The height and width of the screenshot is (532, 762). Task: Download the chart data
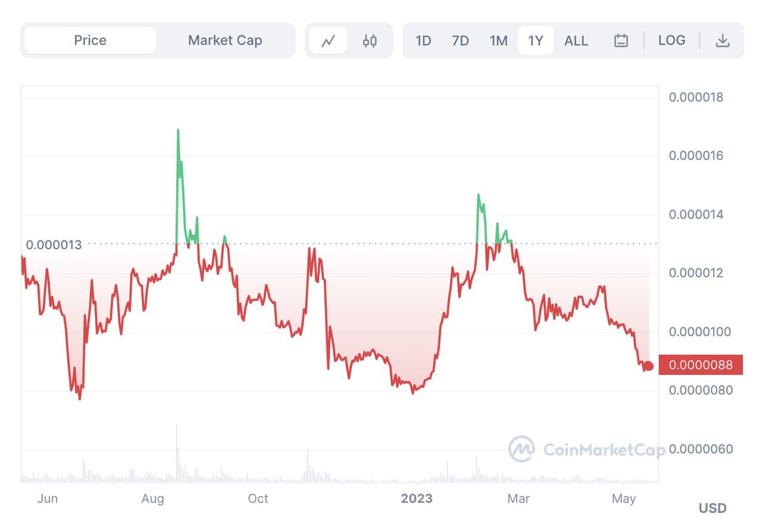722,40
